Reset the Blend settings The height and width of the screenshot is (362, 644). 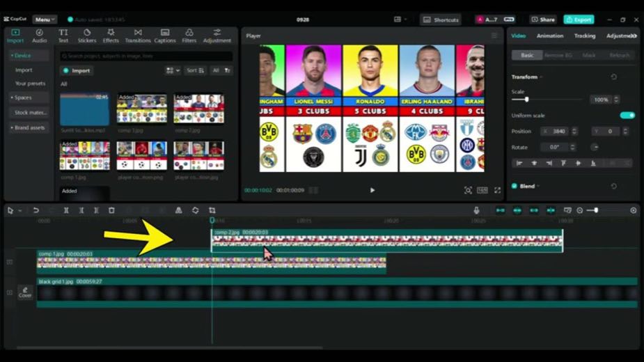click(x=613, y=186)
